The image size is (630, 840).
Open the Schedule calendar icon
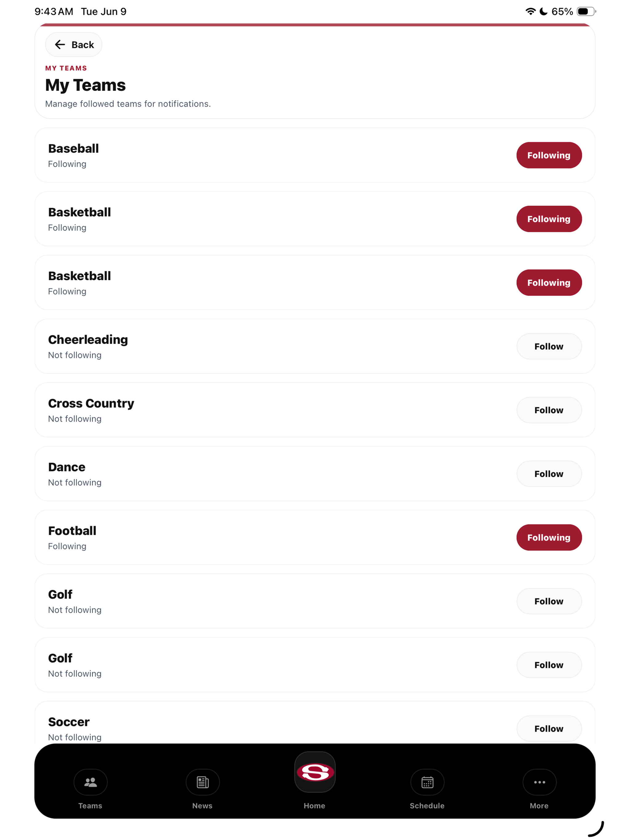click(427, 782)
